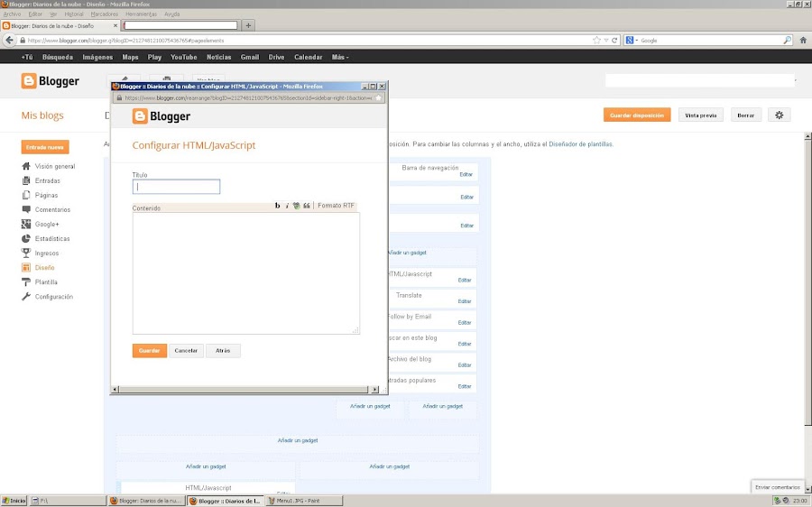This screenshot has height=507, width=812.
Task: Edit the Follow by Email gadget
Action: (x=465, y=323)
